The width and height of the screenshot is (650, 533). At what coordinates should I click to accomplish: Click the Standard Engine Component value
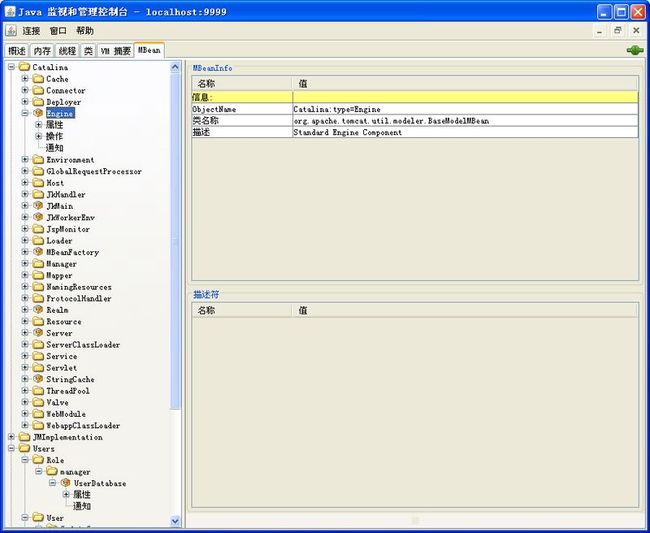347,133
